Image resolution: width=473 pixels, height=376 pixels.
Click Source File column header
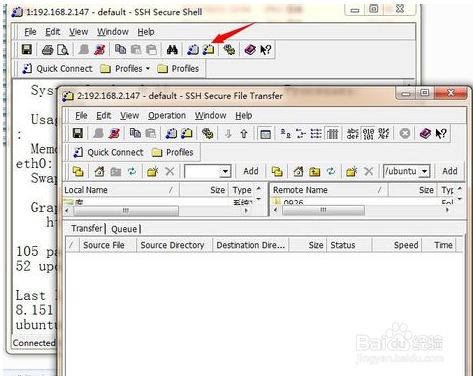tap(107, 245)
